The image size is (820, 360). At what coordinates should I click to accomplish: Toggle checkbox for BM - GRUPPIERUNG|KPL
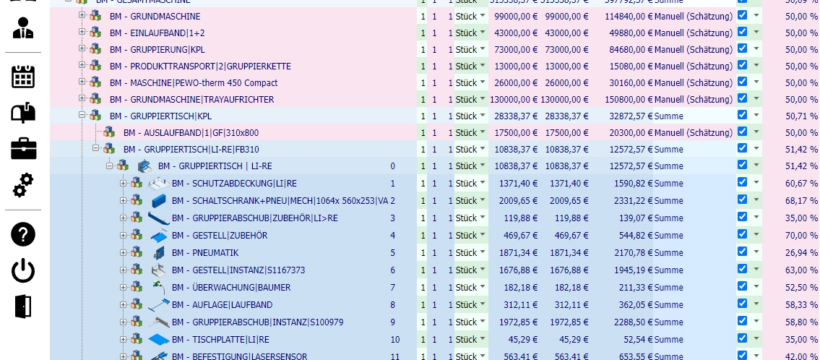click(742, 49)
